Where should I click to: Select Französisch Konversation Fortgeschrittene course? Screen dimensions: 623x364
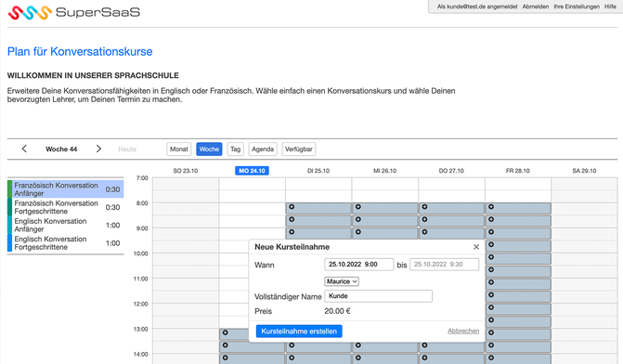(x=66, y=207)
